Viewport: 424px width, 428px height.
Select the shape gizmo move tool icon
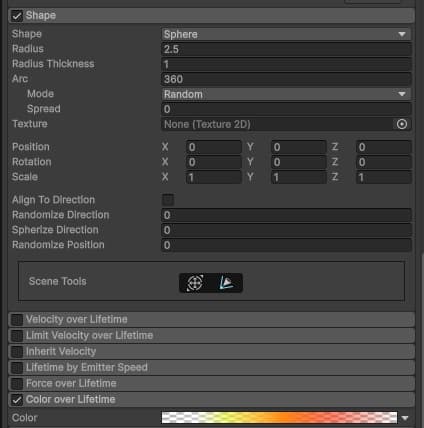click(195, 283)
